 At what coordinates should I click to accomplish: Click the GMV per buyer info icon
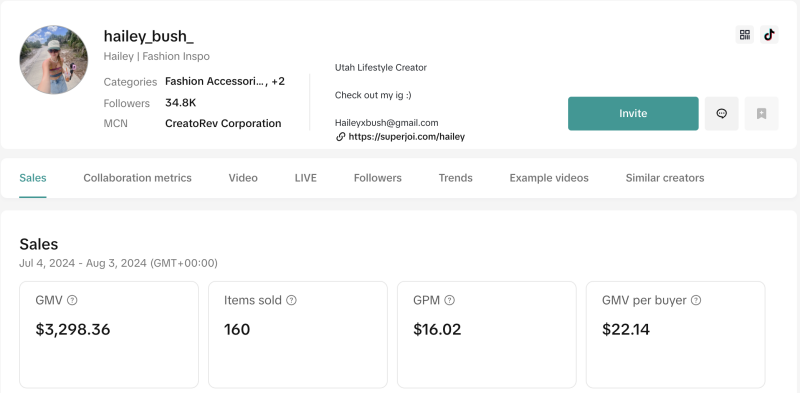coord(695,300)
